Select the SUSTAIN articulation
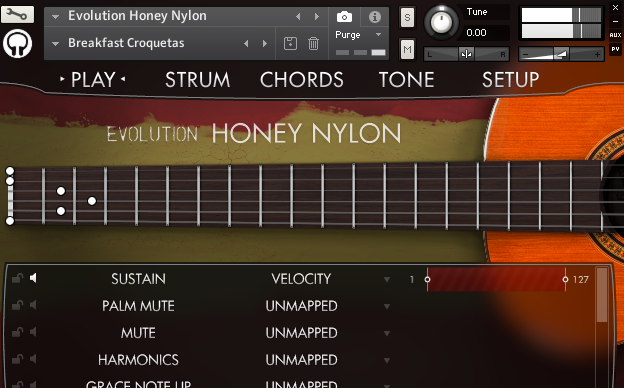The image size is (624, 388). [x=138, y=279]
